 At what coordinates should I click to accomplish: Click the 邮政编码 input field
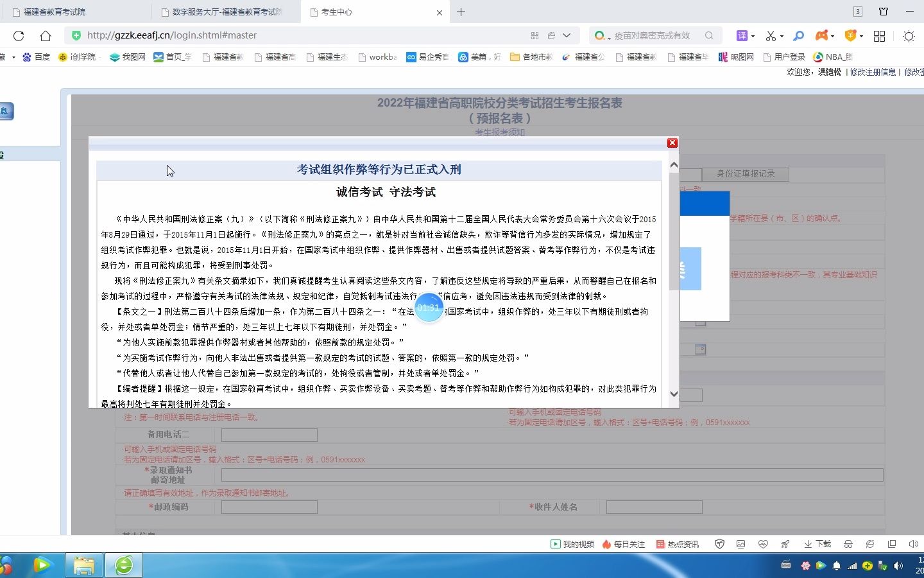click(269, 507)
